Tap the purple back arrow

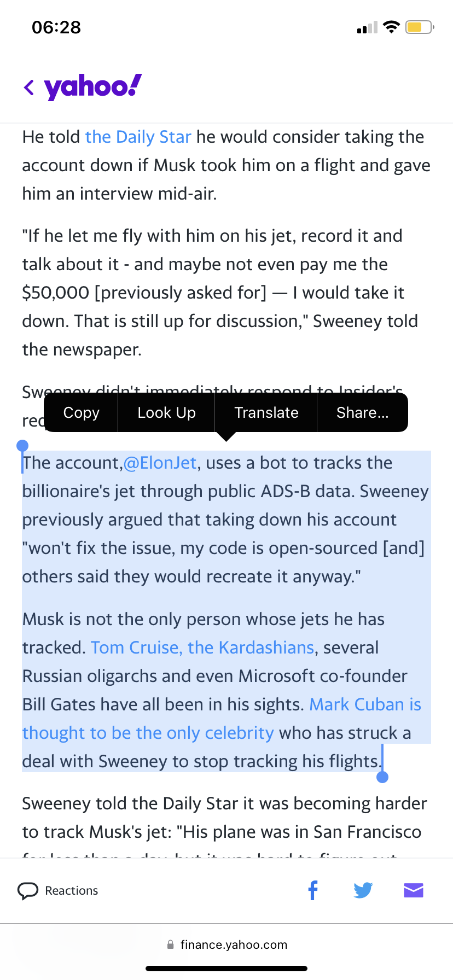point(29,87)
